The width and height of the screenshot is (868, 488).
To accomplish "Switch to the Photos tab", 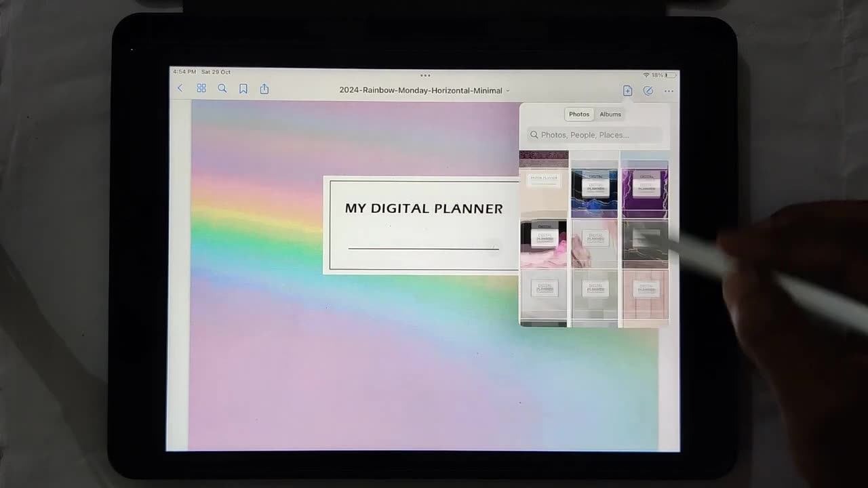I will click(x=579, y=115).
